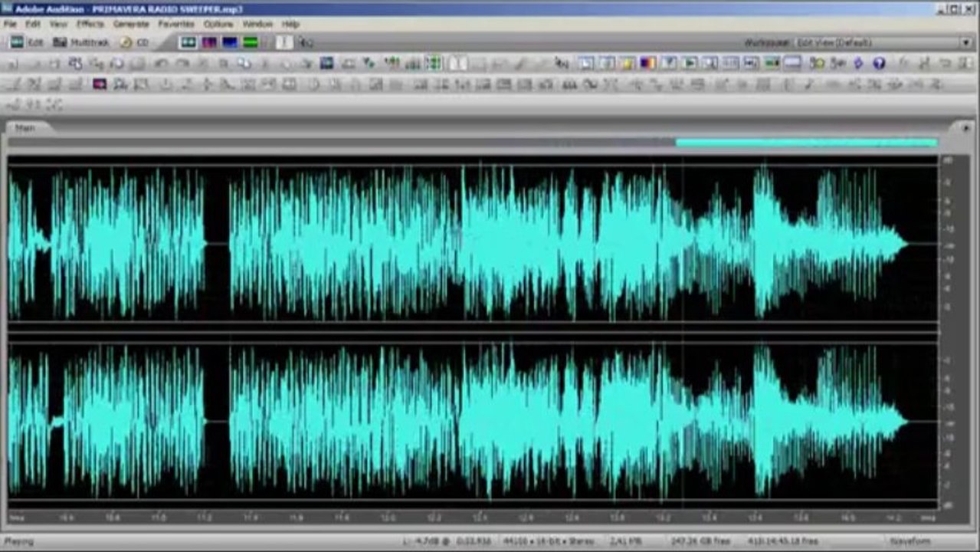980x552 pixels.
Task: Expand the Workspace dropdown
Action: coord(966,43)
